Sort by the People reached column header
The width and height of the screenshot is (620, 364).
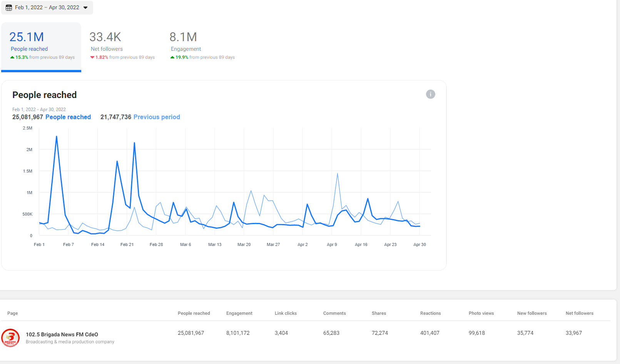click(194, 313)
